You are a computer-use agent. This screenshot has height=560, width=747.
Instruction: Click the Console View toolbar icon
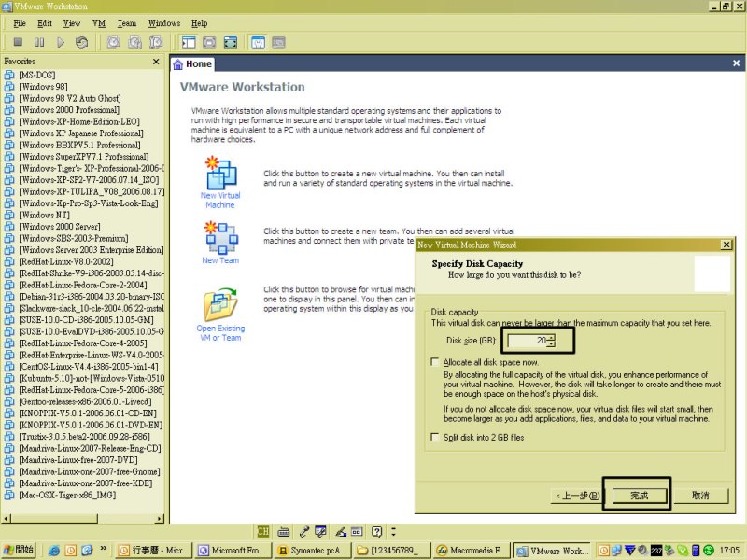(x=278, y=42)
